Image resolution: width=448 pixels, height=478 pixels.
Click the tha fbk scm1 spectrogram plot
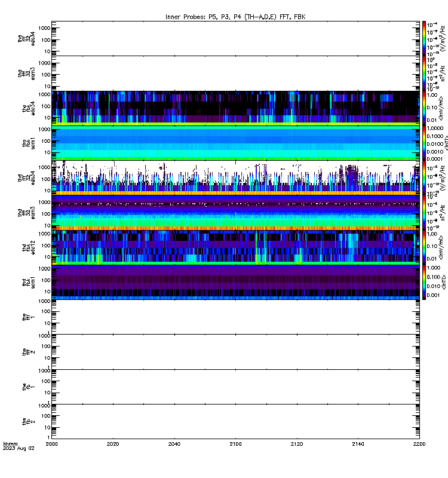coord(235,143)
